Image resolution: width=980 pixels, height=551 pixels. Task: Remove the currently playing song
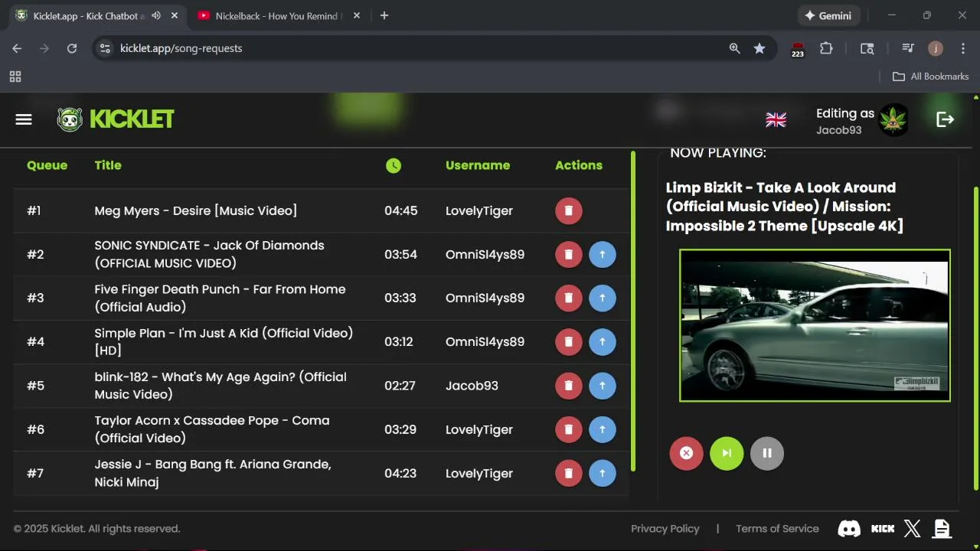point(686,453)
